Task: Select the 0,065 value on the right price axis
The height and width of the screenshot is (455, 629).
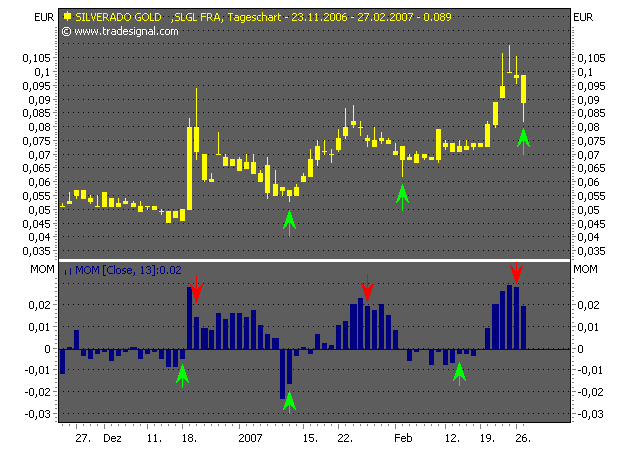Action: tap(591, 168)
